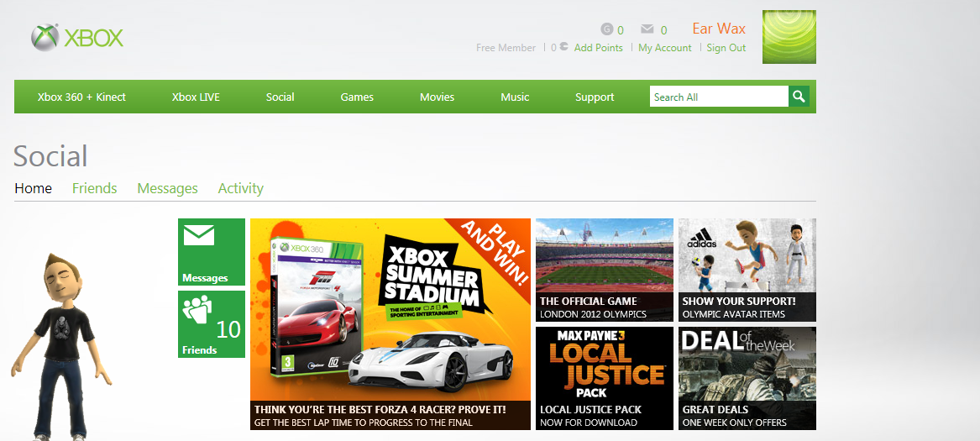Click the green search magnifier button
Viewport: 980px width, 441px height.
799,97
